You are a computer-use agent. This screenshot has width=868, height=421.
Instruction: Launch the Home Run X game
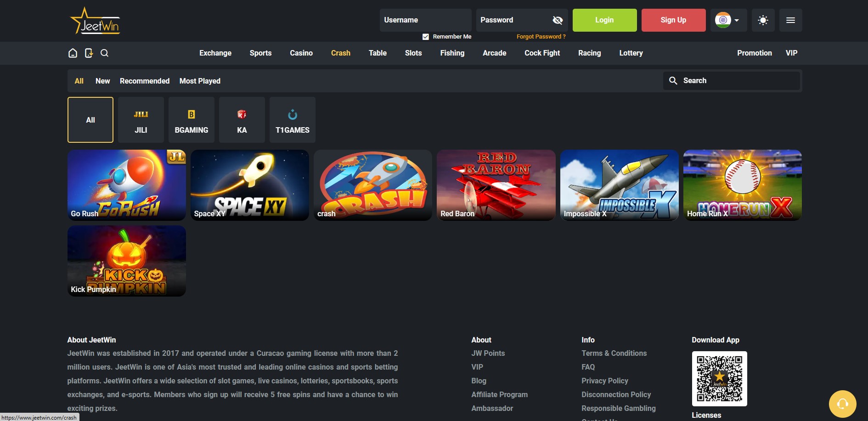[743, 185]
